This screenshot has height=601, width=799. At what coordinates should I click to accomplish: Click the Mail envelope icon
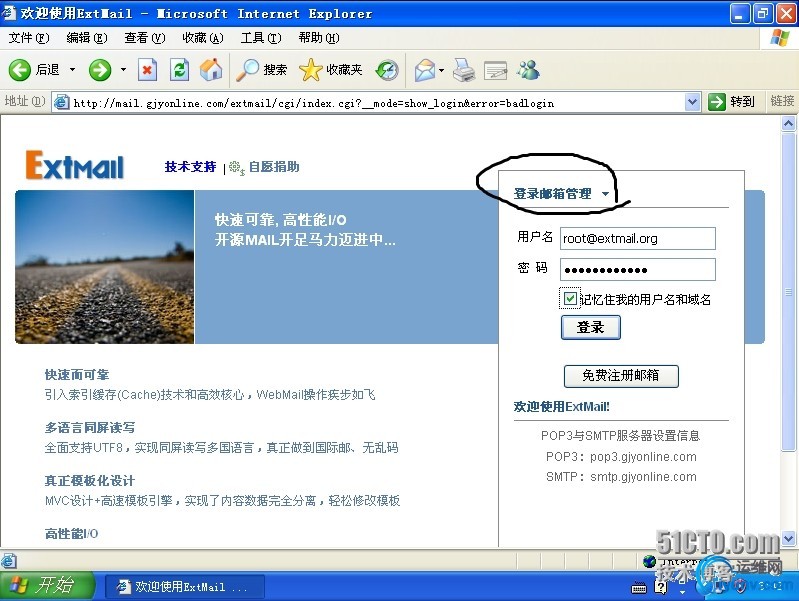point(425,70)
